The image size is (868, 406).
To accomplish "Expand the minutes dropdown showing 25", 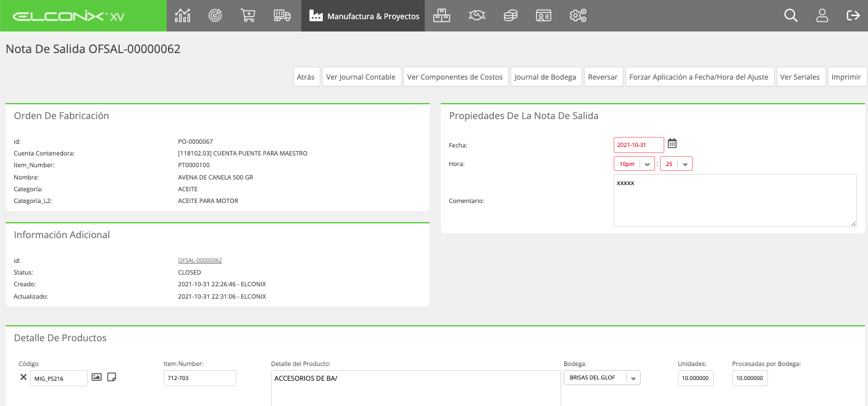I will click(676, 164).
